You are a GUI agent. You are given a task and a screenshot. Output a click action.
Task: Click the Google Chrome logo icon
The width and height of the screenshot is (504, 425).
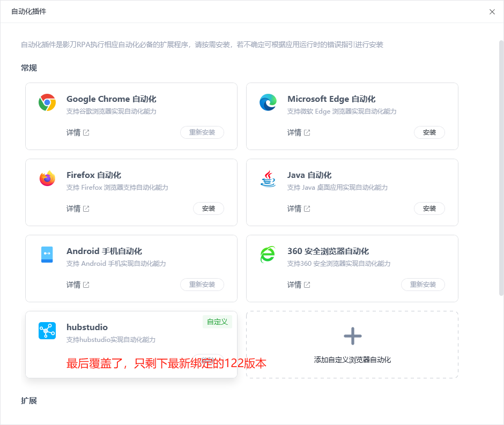point(47,102)
